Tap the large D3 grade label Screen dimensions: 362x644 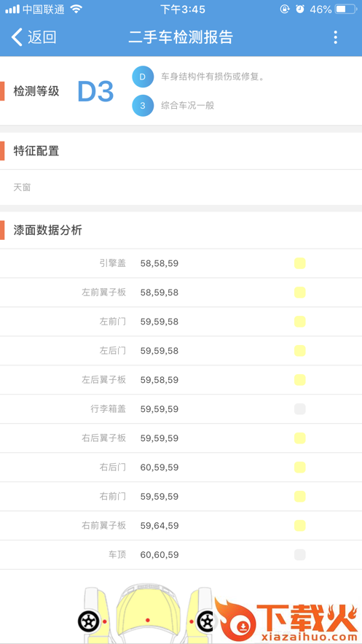point(95,92)
